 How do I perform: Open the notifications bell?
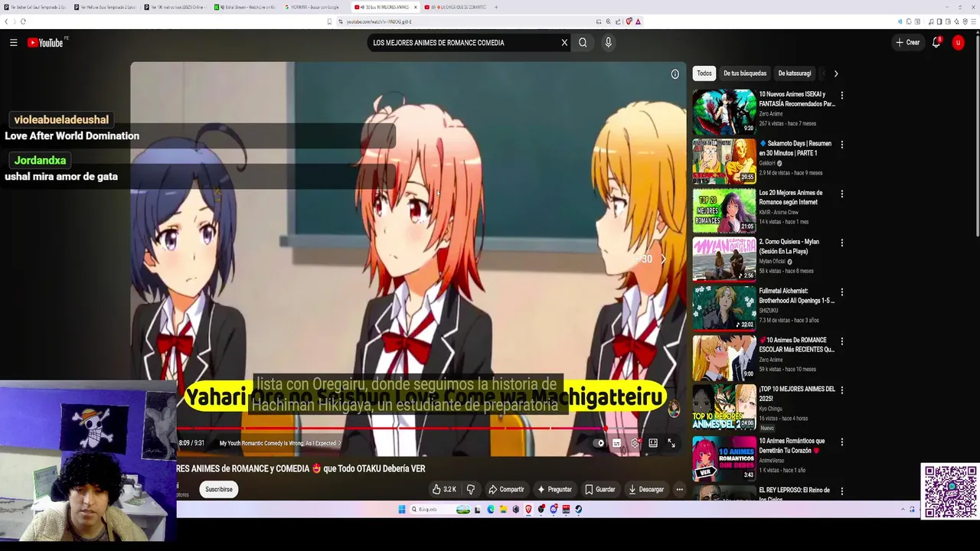[936, 43]
